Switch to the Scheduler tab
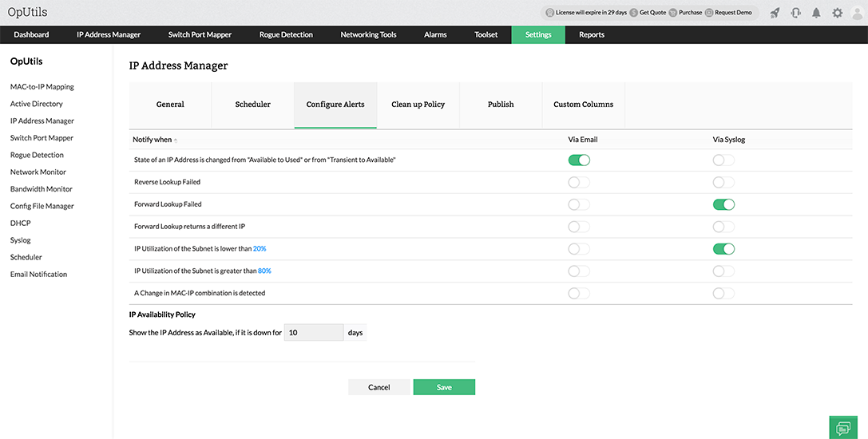 pyautogui.click(x=253, y=105)
